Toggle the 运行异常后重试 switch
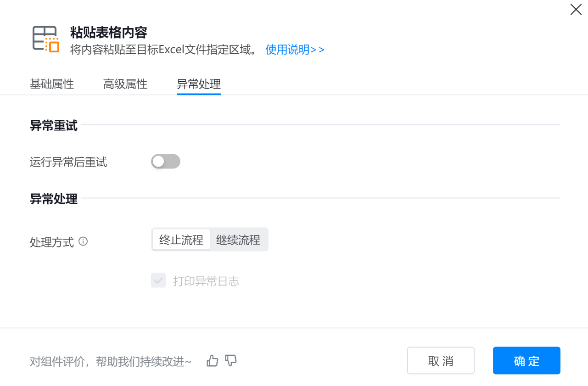The height and width of the screenshot is (386, 588). 166,162
